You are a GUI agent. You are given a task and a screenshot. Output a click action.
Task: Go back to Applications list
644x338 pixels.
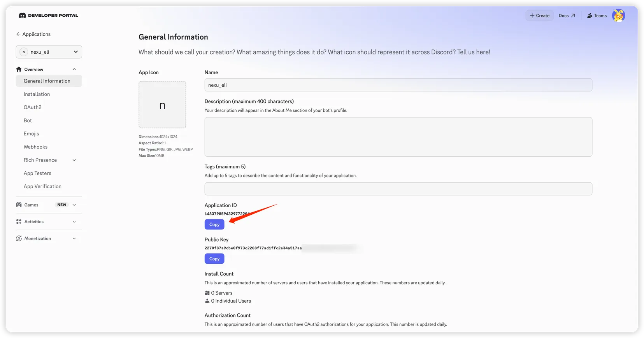tap(33, 34)
